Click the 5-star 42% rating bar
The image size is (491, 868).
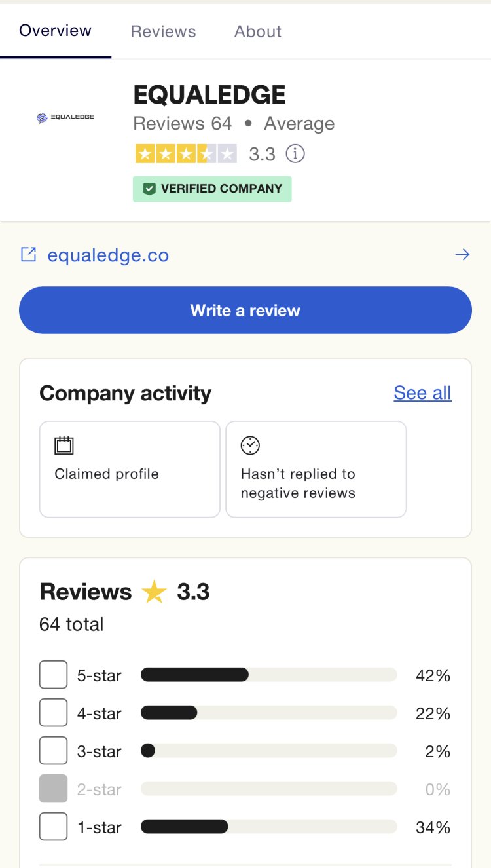[x=268, y=675]
